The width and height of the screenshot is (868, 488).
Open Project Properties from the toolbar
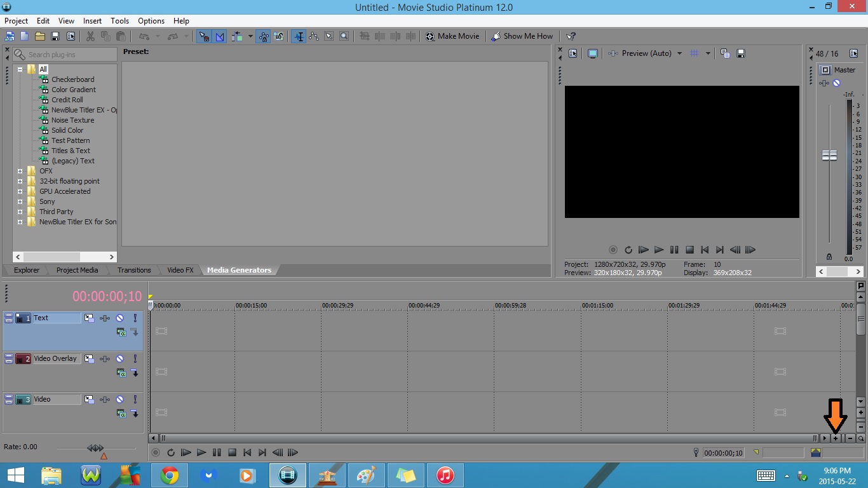tap(71, 36)
